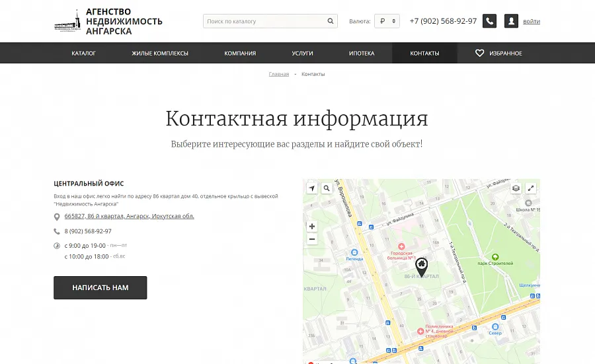
Task: Zoom in the map with plus button
Action: click(312, 227)
